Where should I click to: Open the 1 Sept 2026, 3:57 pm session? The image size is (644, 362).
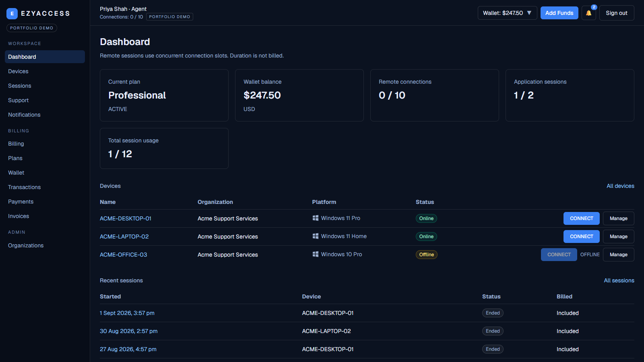pyautogui.click(x=127, y=313)
